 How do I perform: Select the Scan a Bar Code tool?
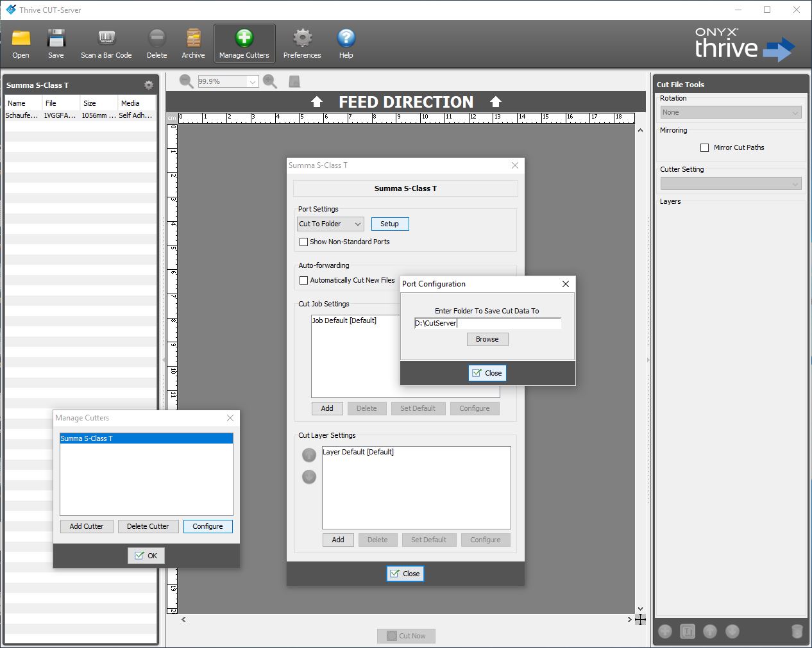(x=106, y=44)
